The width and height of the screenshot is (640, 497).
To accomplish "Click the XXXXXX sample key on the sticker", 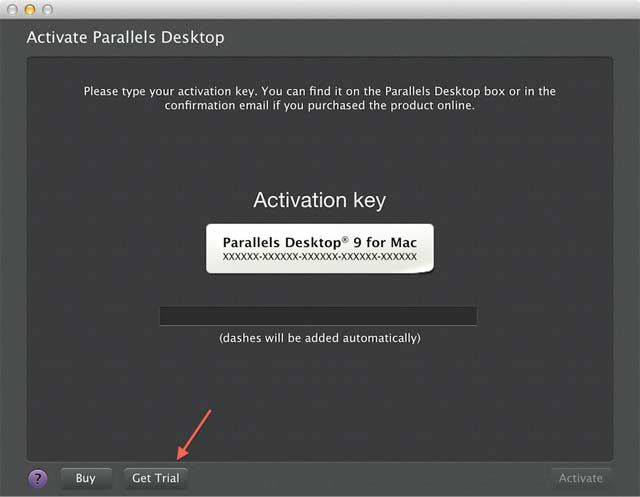I will tap(320, 257).
